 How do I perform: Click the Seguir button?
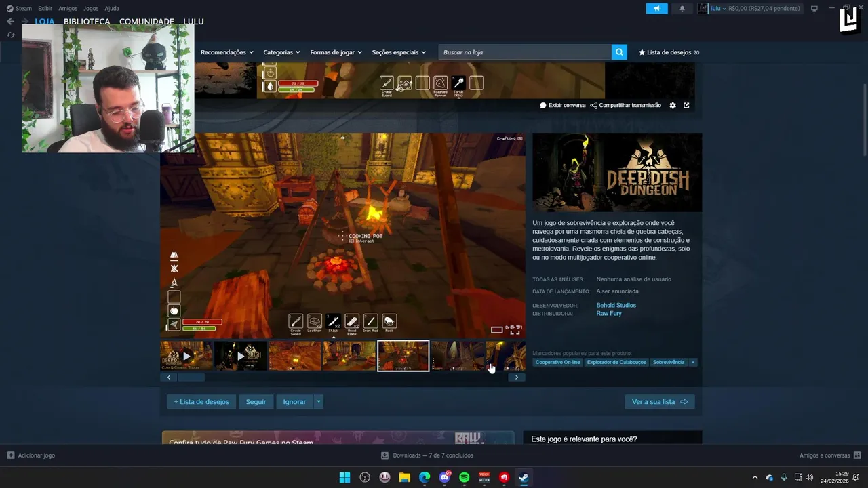coord(256,402)
